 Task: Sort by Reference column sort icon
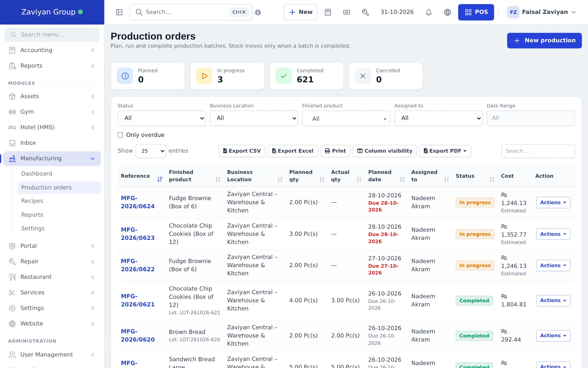click(160, 179)
